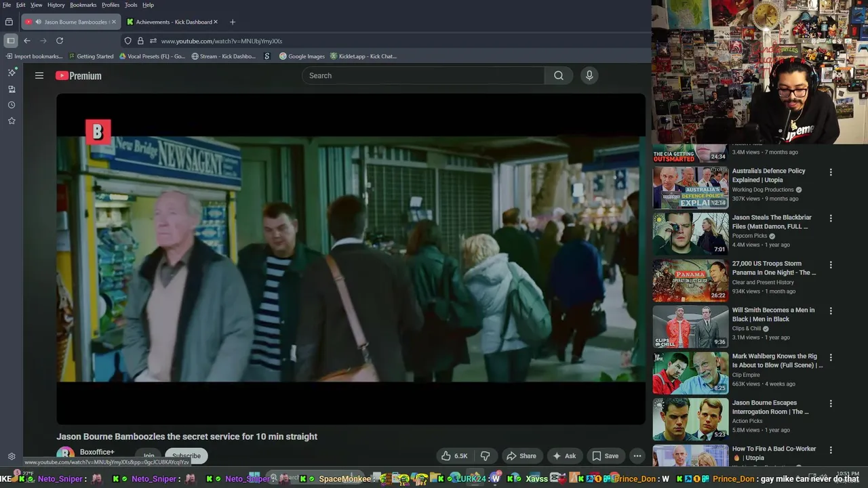Open the synced tabs sidebar icon
The height and width of the screenshot is (488, 868).
tap(12, 89)
